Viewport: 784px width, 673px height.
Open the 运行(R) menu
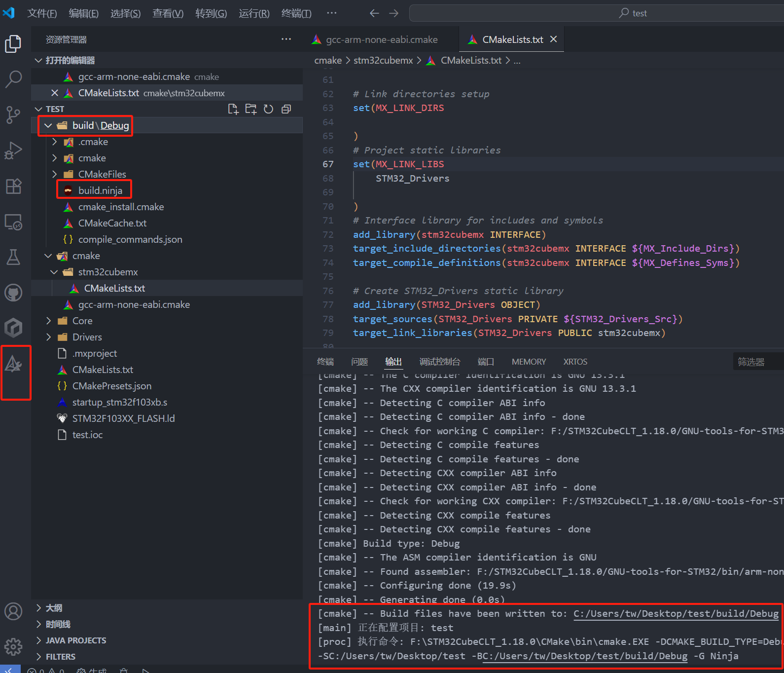[254, 13]
